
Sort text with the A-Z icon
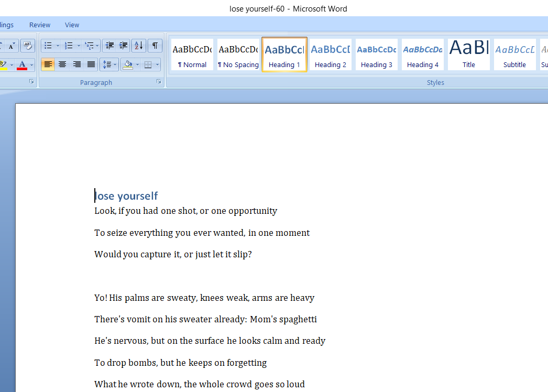click(x=139, y=46)
